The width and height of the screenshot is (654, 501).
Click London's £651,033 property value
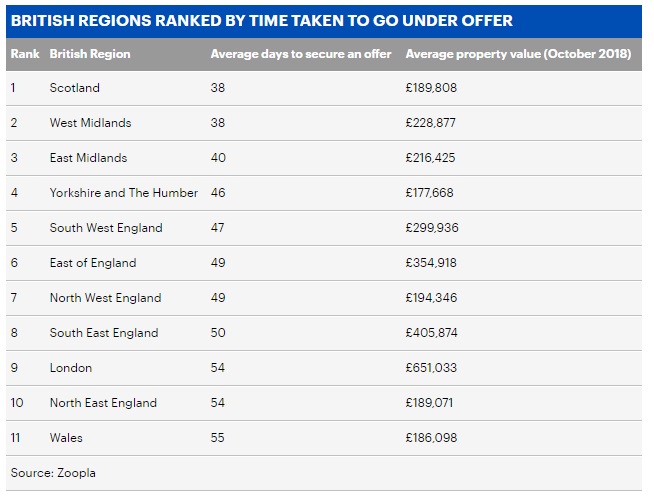click(431, 368)
